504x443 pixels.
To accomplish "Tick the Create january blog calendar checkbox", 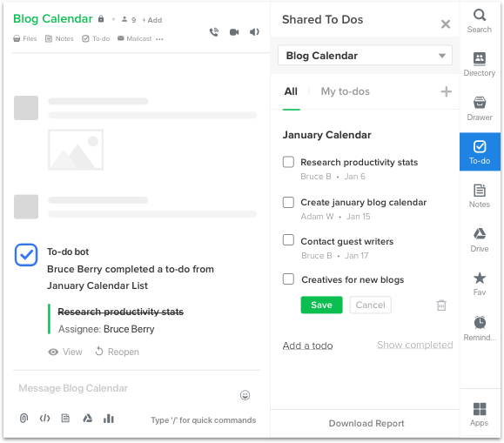I will coord(288,202).
